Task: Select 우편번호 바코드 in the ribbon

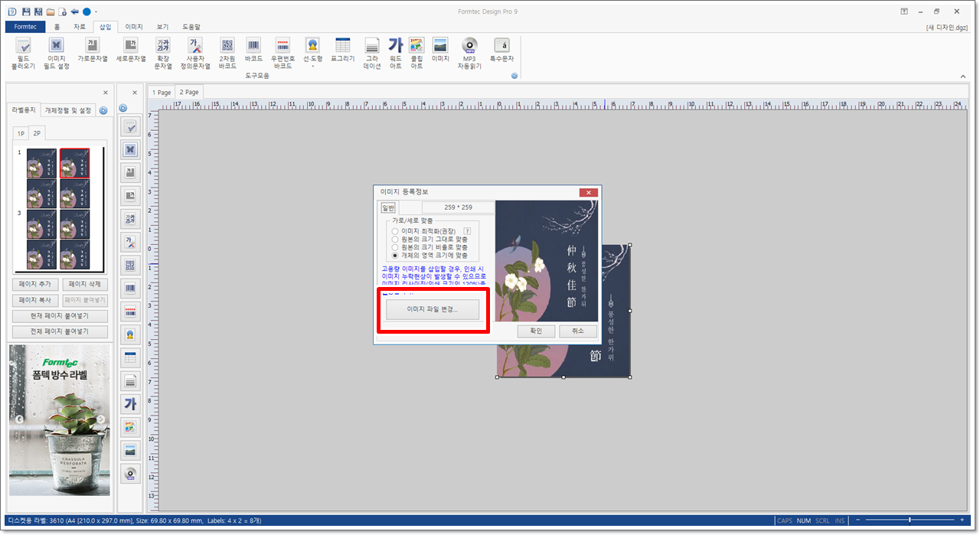Action: pyautogui.click(x=283, y=53)
